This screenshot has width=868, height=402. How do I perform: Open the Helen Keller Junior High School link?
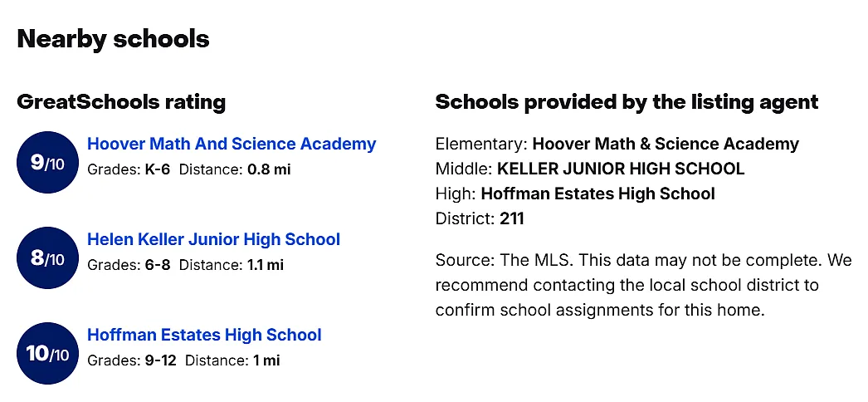[213, 240]
